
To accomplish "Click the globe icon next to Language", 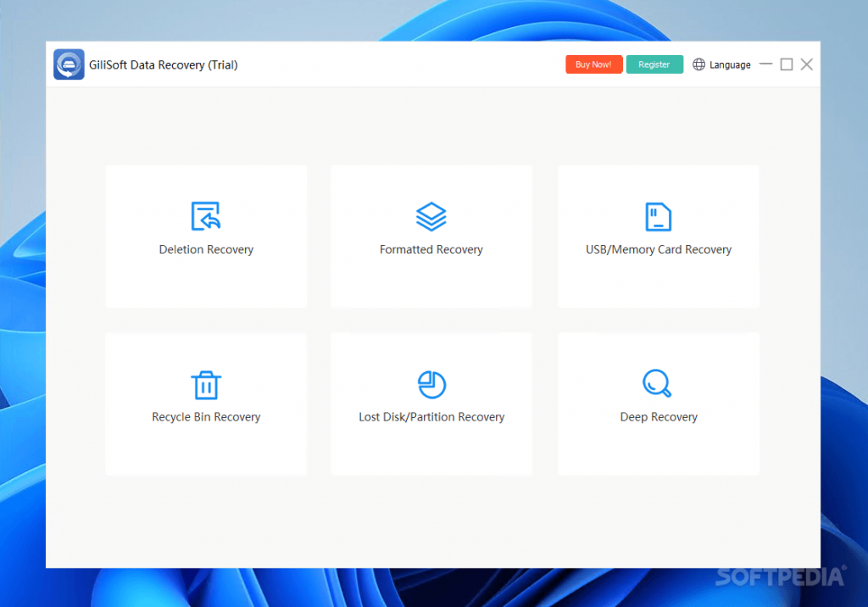I will coord(698,64).
